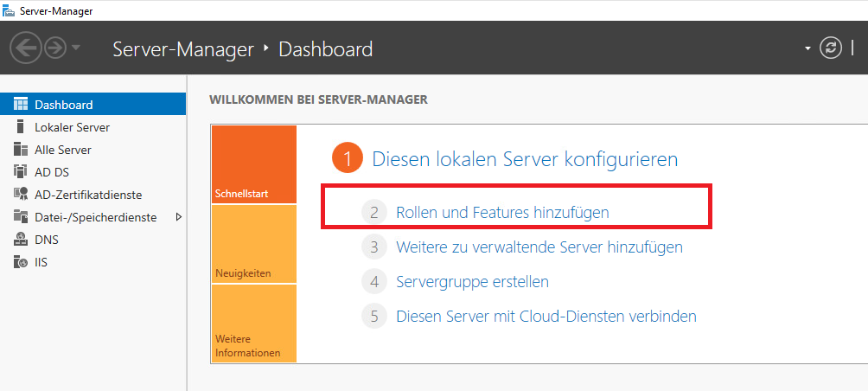Image resolution: width=868 pixels, height=391 pixels.
Task: Select the Neuigkeiten tile
Action: (x=253, y=245)
